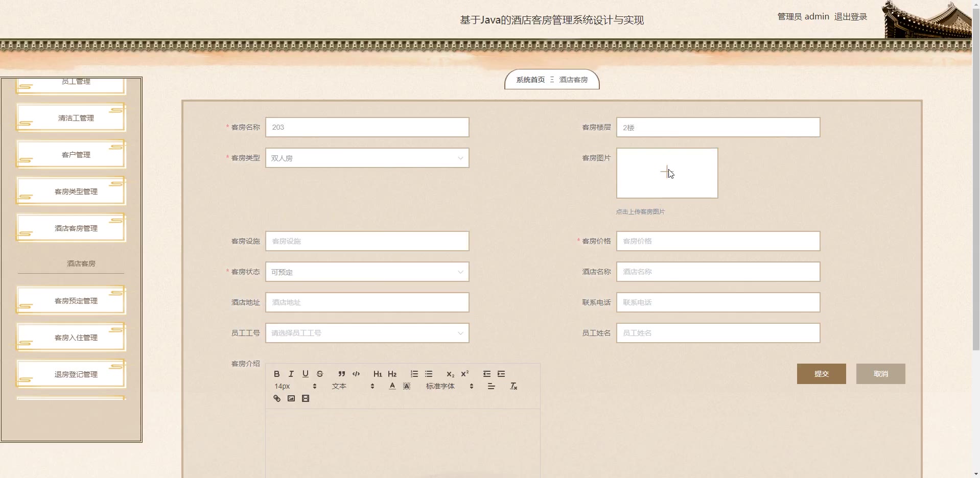The image size is (980, 478).
Task: Focus the 联系电话 input field
Action: point(718,302)
